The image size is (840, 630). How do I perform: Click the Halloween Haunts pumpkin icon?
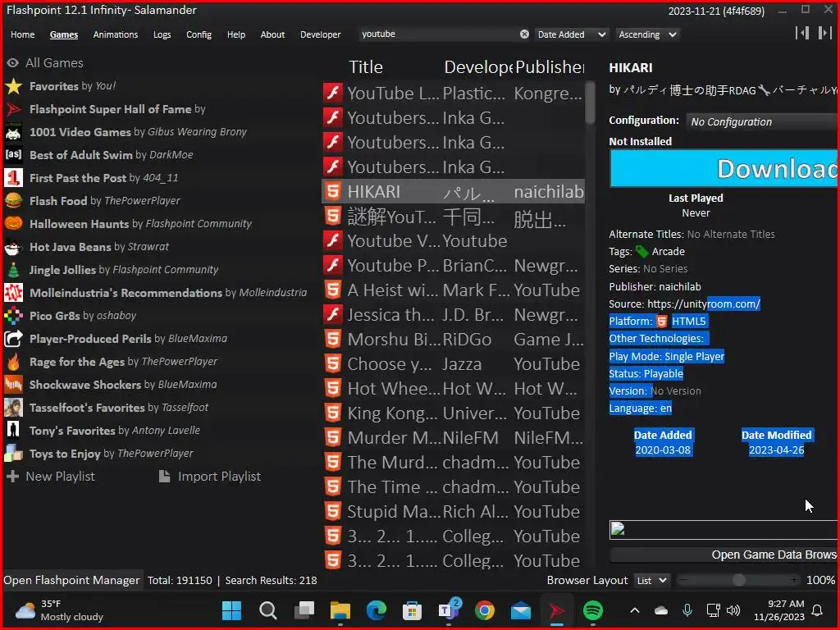point(13,224)
